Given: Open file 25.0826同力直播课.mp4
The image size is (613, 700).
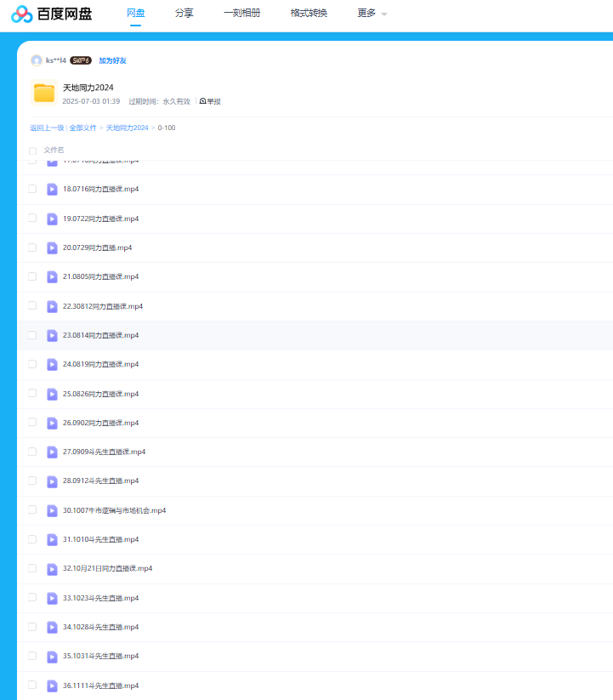Looking at the screenshot, I should pyautogui.click(x=100, y=394).
